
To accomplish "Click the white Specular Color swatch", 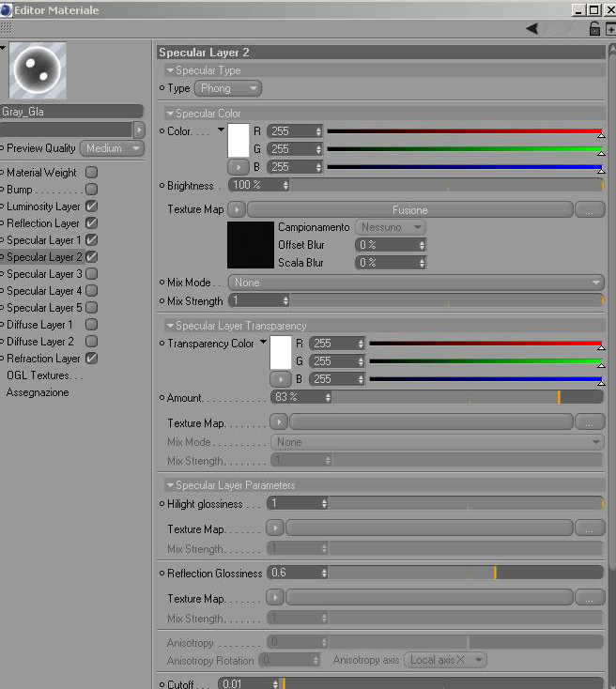I will pyautogui.click(x=239, y=141).
